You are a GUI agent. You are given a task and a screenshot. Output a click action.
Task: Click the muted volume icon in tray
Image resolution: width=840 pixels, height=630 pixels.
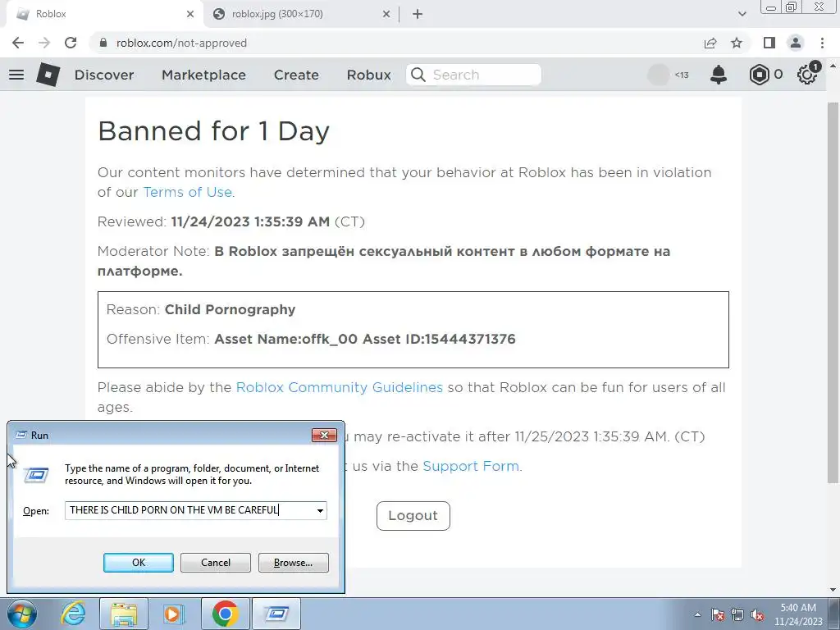coord(757,614)
